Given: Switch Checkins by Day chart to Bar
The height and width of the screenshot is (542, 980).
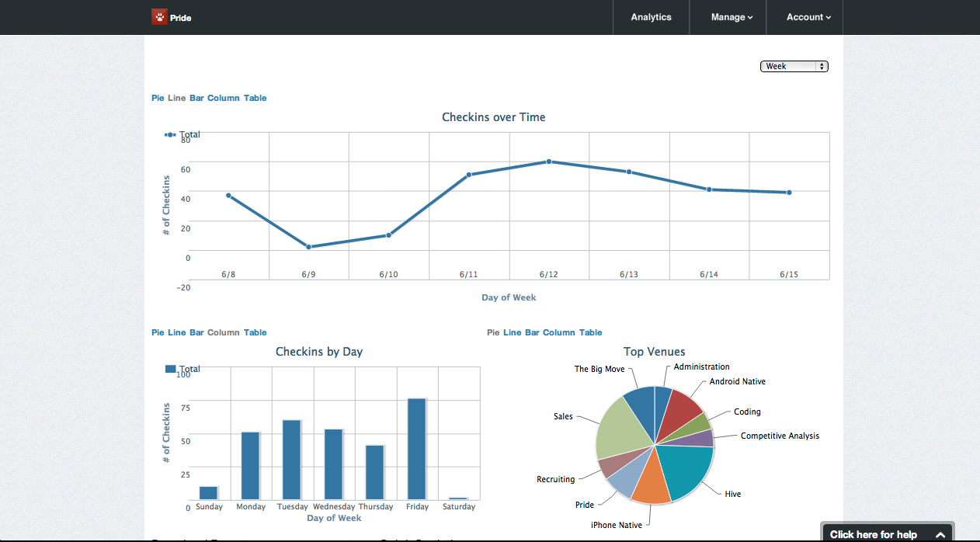Looking at the screenshot, I should coord(196,333).
